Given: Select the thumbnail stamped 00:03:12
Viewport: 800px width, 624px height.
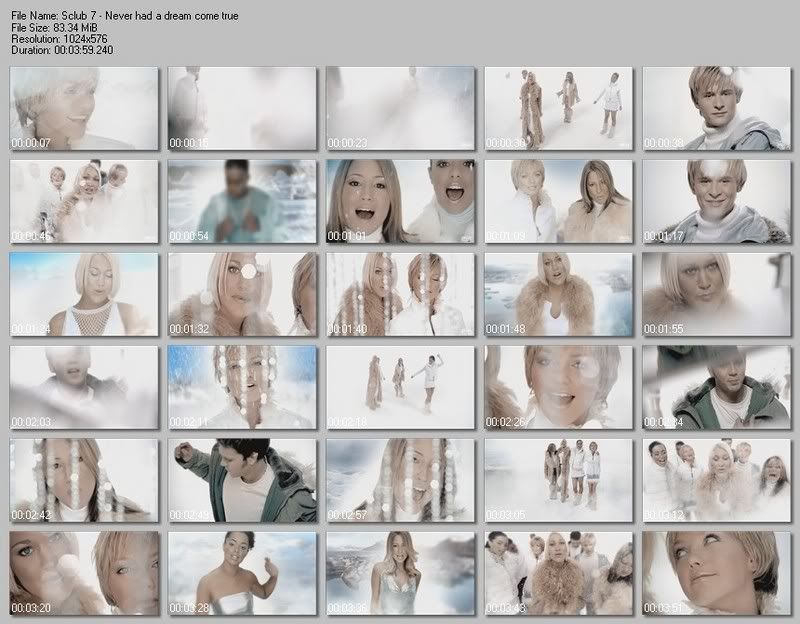Looking at the screenshot, I should [717, 481].
